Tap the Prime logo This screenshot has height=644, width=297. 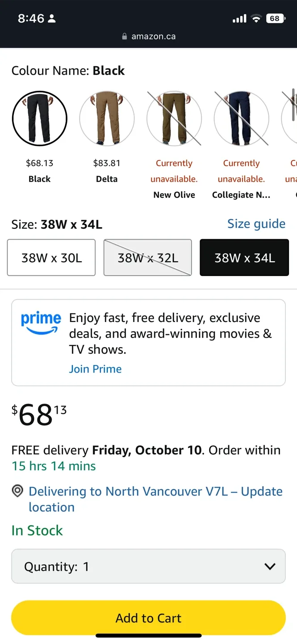pos(41,323)
